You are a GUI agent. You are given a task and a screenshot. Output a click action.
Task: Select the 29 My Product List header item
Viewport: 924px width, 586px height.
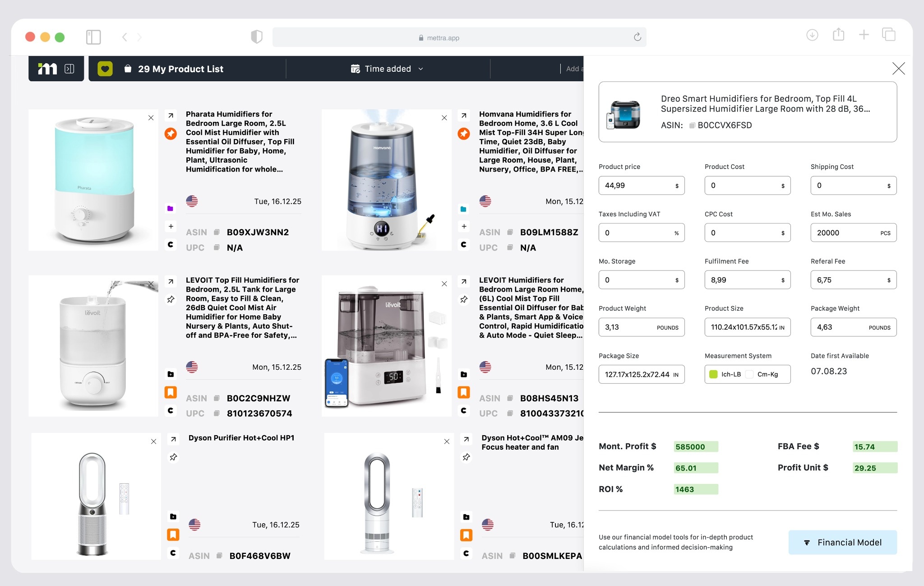coord(180,69)
